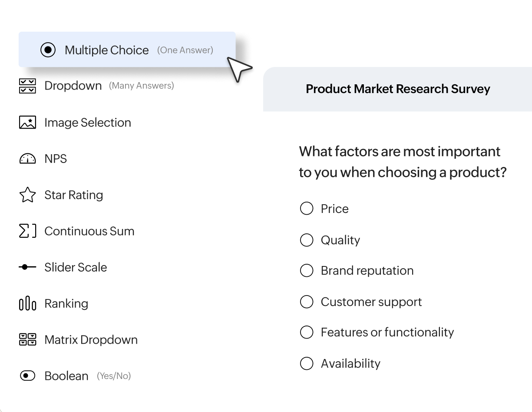
Task: Select the Dropdown question type icon
Action: (x=28, y=86)
